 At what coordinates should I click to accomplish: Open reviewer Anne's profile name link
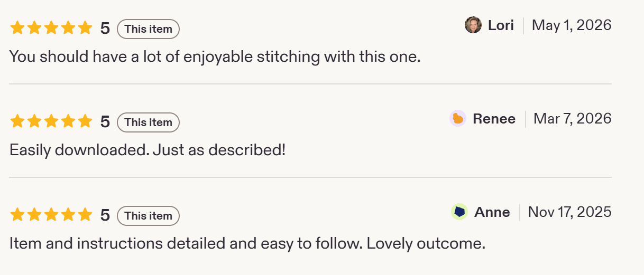[492, 212]
